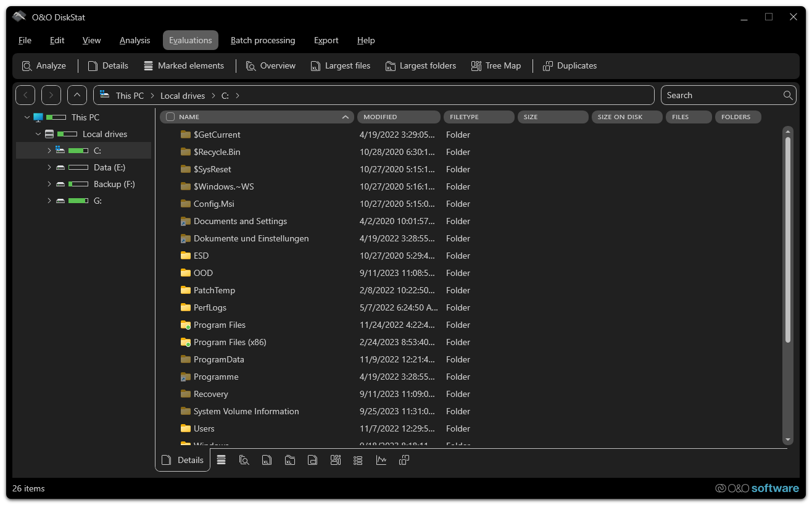Viewport: 812px width, 505px height.
Task: Open the breadcrumb chevron after C:
Action: click(238, 96)
